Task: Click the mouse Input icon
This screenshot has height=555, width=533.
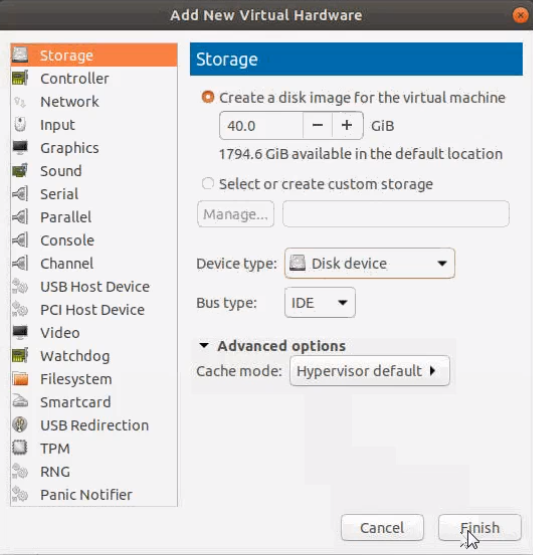Action: (20, 125)
